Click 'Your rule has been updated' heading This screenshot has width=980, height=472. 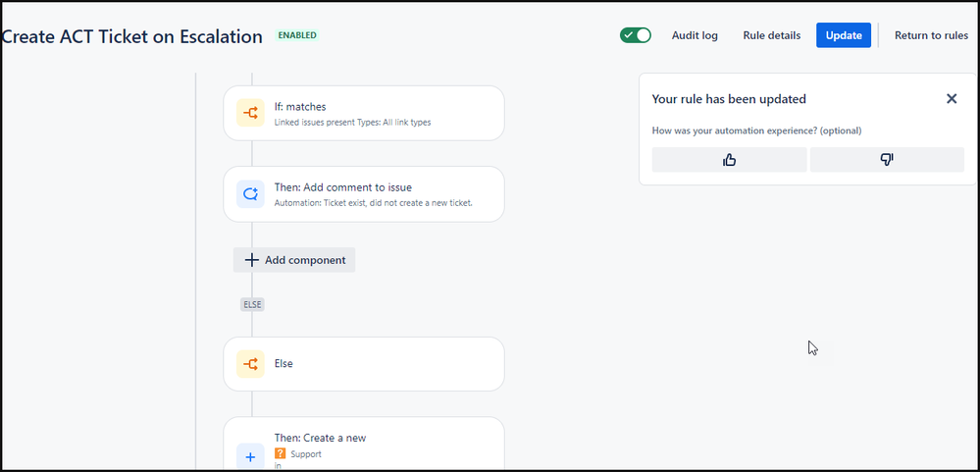pyautogui.click(x=729, y=99)
